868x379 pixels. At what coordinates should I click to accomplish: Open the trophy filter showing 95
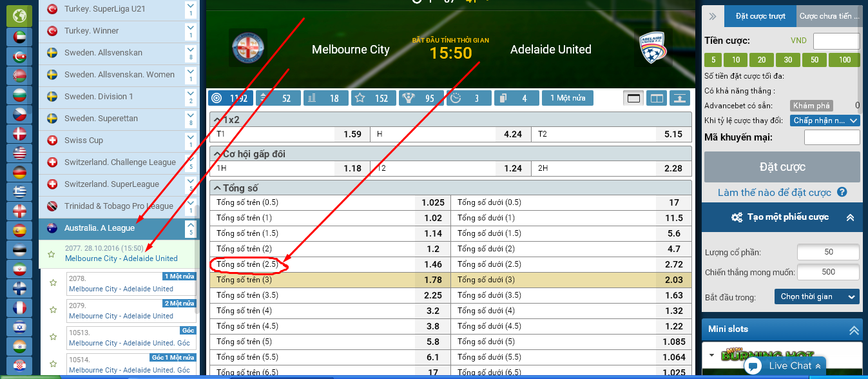tap(421, 98)
